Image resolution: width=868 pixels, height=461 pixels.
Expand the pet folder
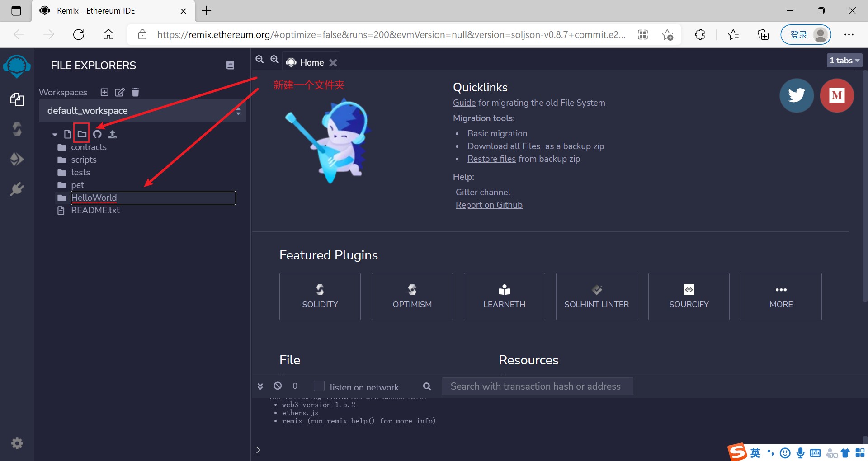[77, 185]
